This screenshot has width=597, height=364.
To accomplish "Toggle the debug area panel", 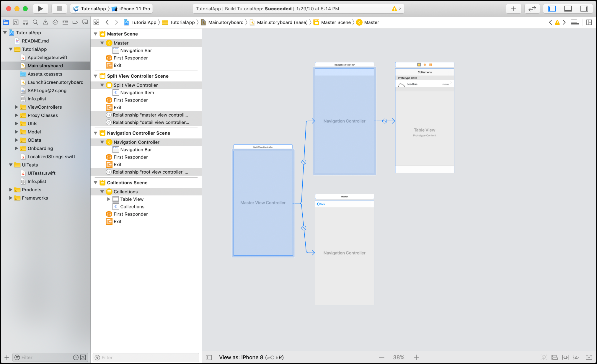I will (568, 9).
